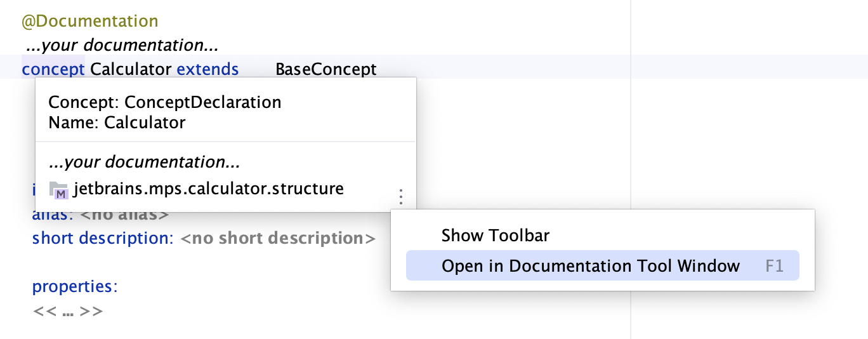The image size is (868, 339).
Task: Click the <no short description> placeholder
Action: pyautogui.click(x=278, y=239)
